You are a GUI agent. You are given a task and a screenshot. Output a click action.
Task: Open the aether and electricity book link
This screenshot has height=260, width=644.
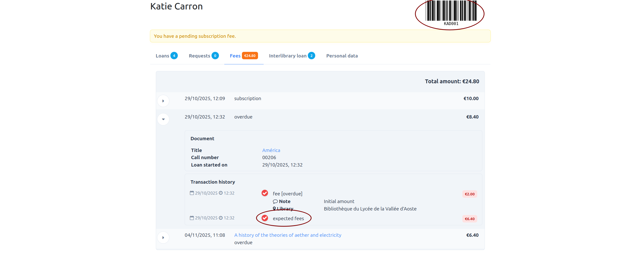click(x=288, y=235)
